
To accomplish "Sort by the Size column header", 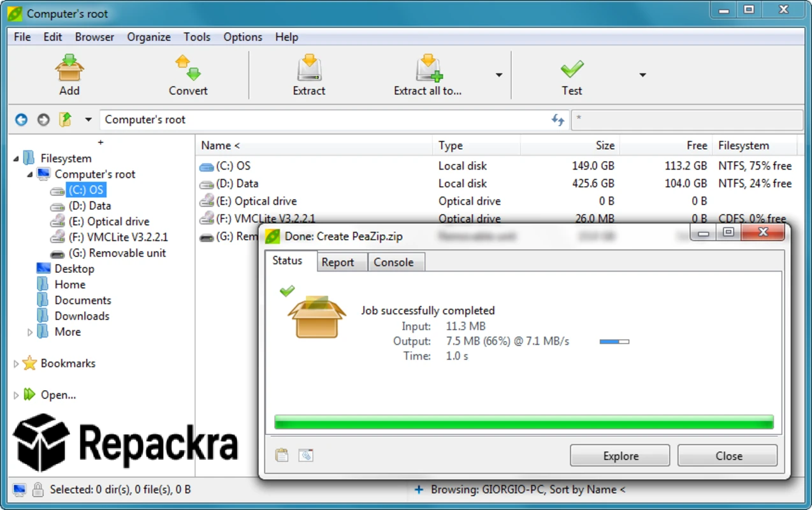I will [570, 145].
